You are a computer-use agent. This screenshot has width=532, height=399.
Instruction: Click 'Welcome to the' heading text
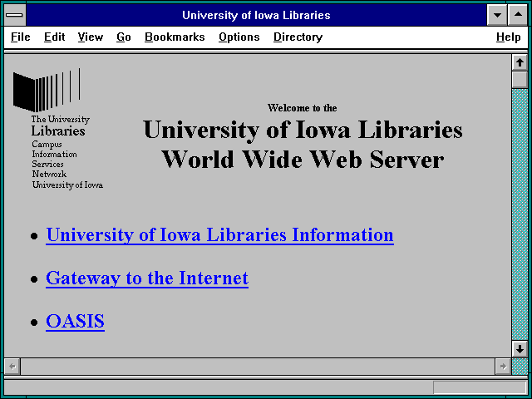[x=302, y=108]
